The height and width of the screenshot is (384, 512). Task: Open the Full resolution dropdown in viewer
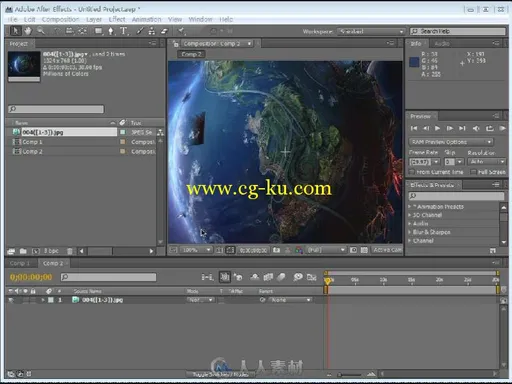[326, 250]
